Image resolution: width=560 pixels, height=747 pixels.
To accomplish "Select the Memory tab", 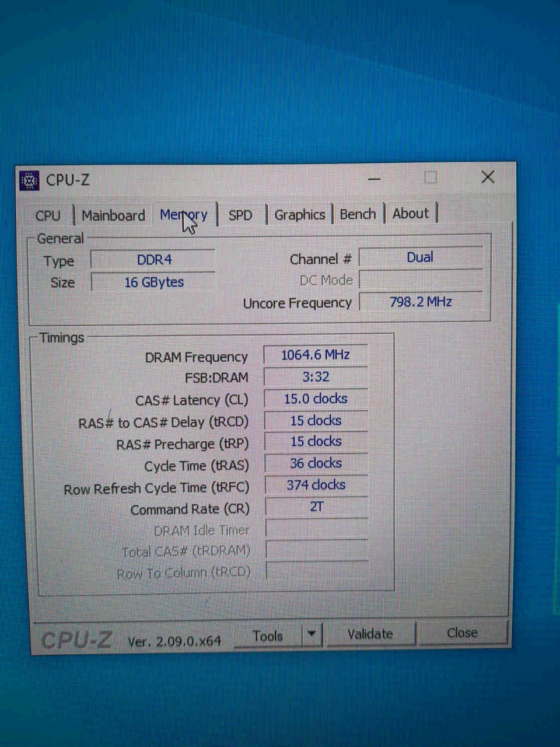I will (184, 215).
